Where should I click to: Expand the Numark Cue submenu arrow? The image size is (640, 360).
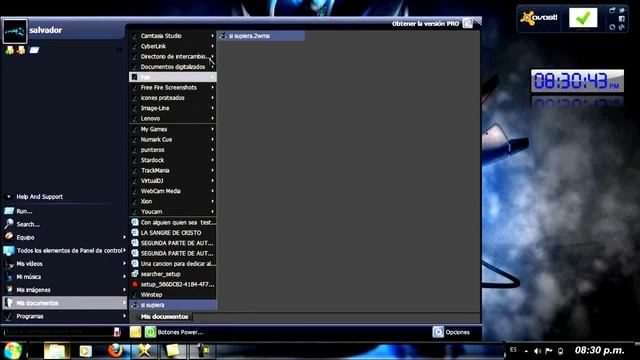[213, 139]
